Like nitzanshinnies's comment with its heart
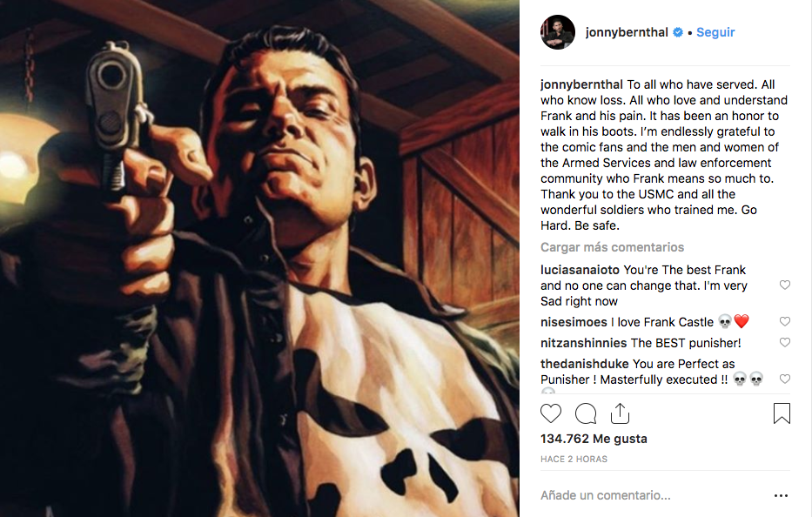This screenshot has height=517, width=812. click(x=784, y=343)
